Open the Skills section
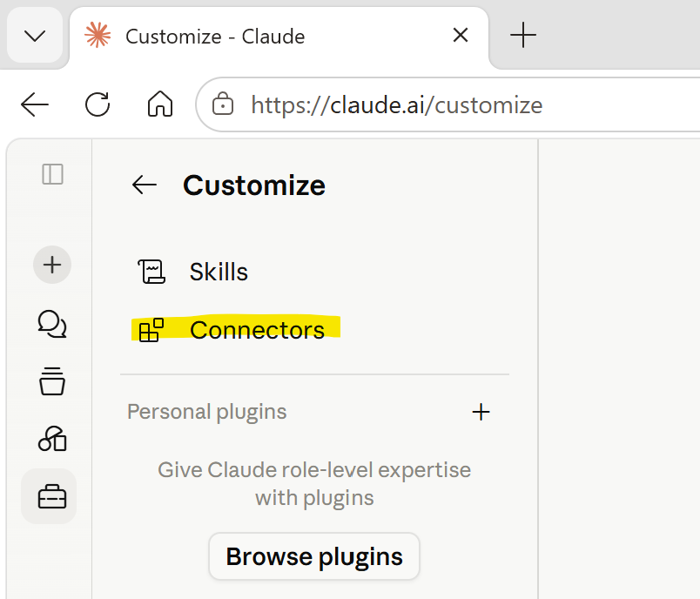The image size is (700, 599). (314, 272)
